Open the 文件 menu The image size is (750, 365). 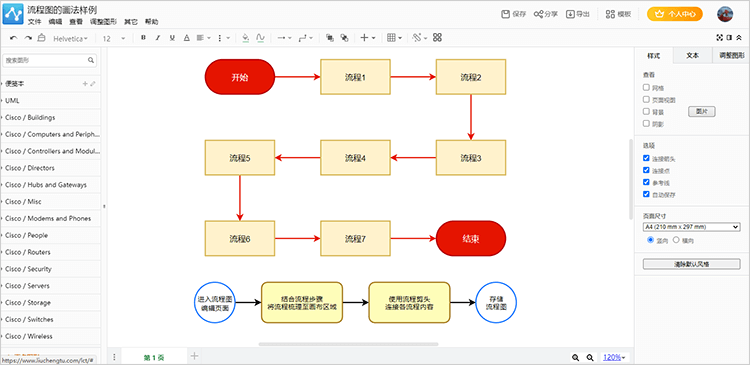tap(34, 22)
